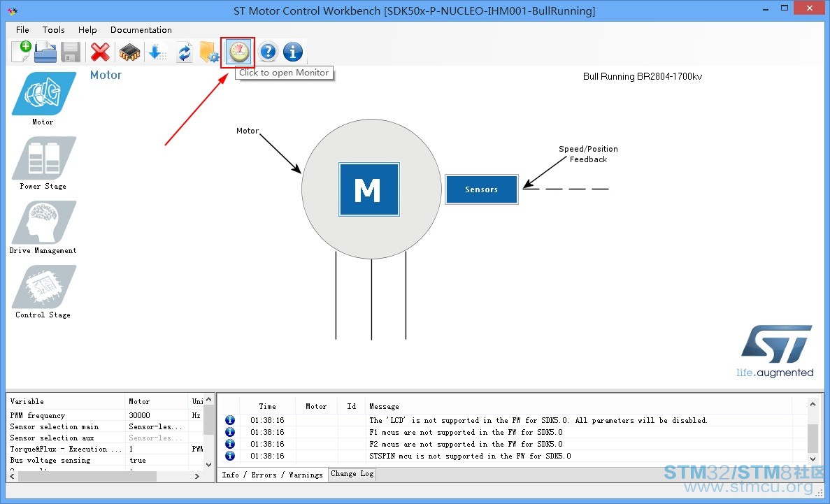Switch to the Change Log tab
830x504 pixels.
pyautogui.click(x=352, y=474)
